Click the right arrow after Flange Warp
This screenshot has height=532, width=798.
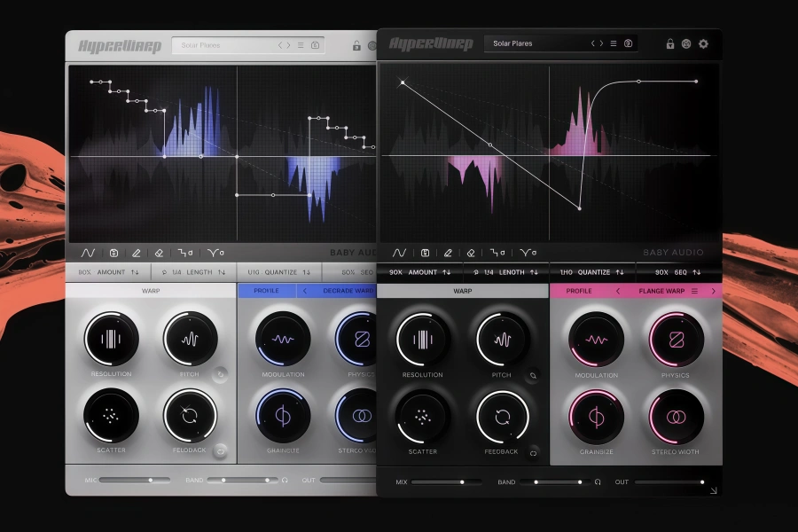coord(713,291)
